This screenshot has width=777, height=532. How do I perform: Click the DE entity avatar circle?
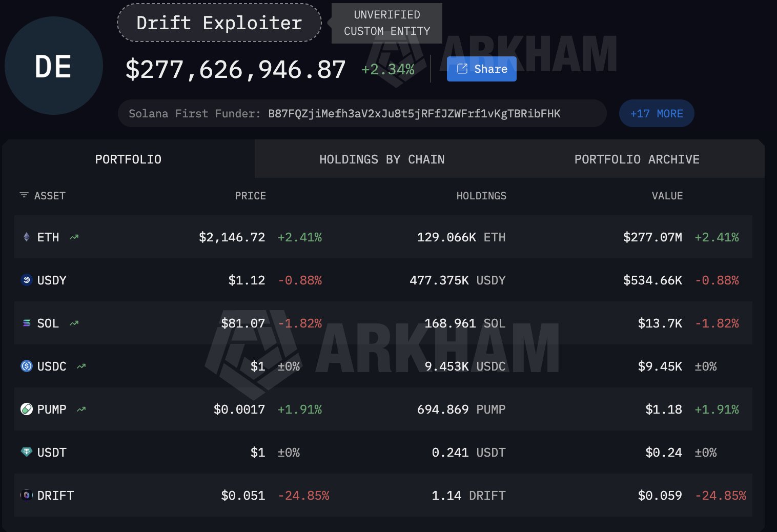[53, 66]
